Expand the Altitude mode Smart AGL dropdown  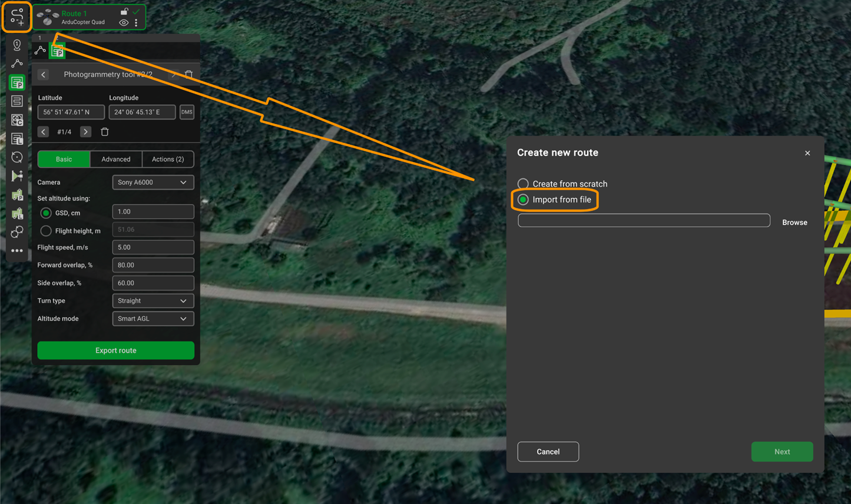tap(153, 319)
